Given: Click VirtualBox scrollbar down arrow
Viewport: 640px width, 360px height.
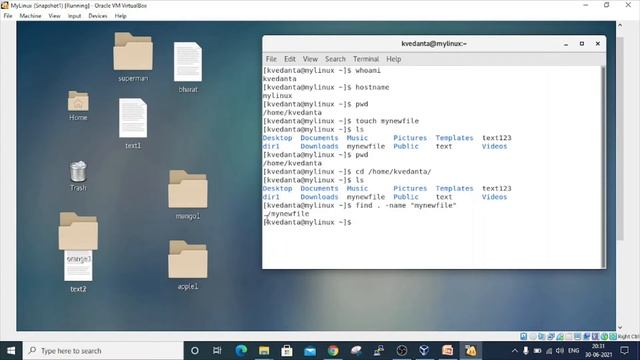Looking at the screenshot, I should tap(620, 327).
